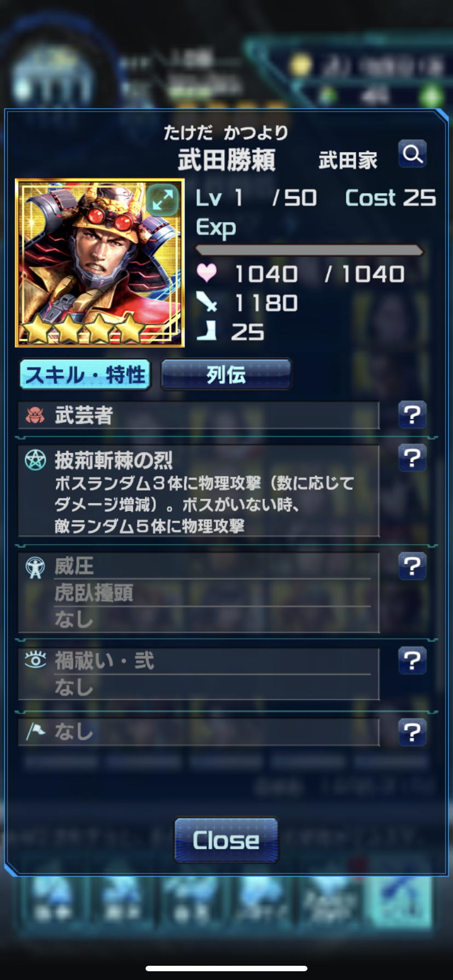Expand the character portrait with arrows icon

click(162, 200)
